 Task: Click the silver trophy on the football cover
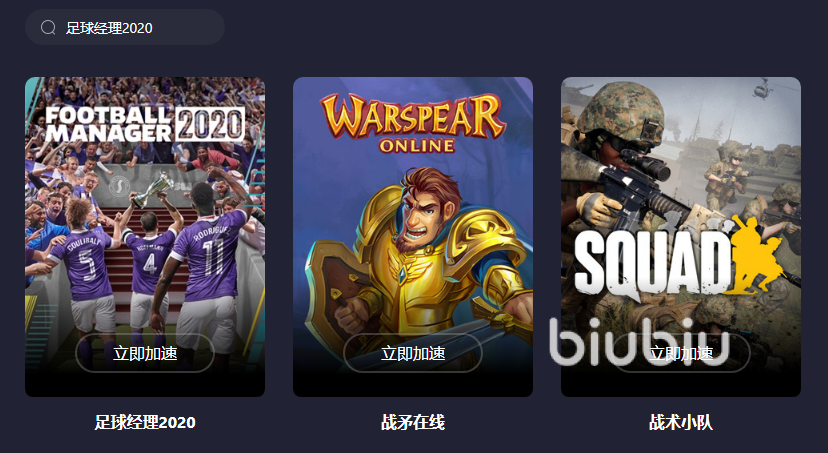click(153, 190)
